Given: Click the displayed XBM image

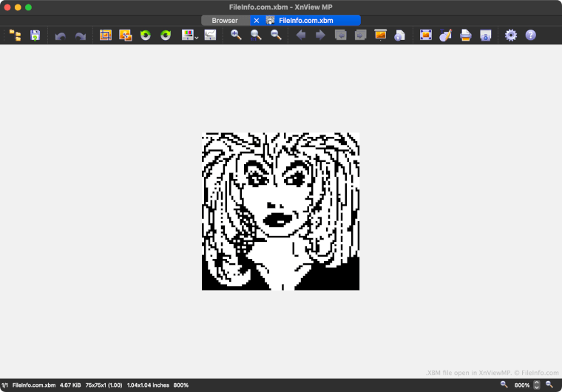Looking at the screenshot, I should 280,212.
